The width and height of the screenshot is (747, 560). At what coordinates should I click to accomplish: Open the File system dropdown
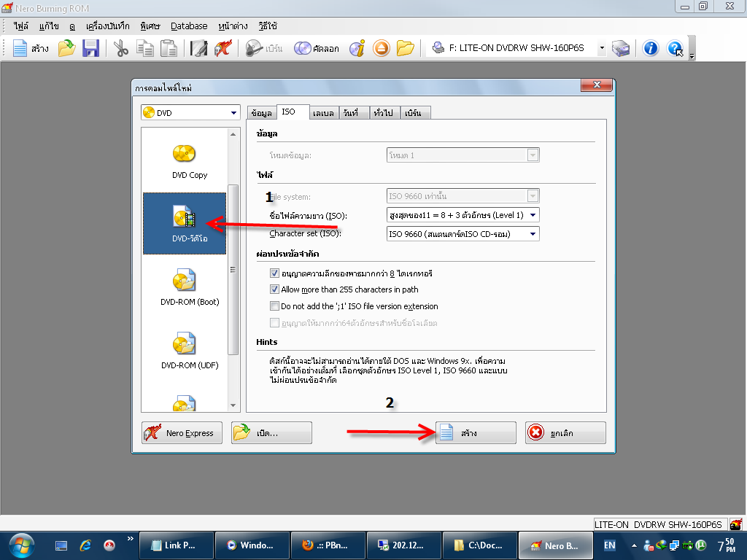click(462, 195)
